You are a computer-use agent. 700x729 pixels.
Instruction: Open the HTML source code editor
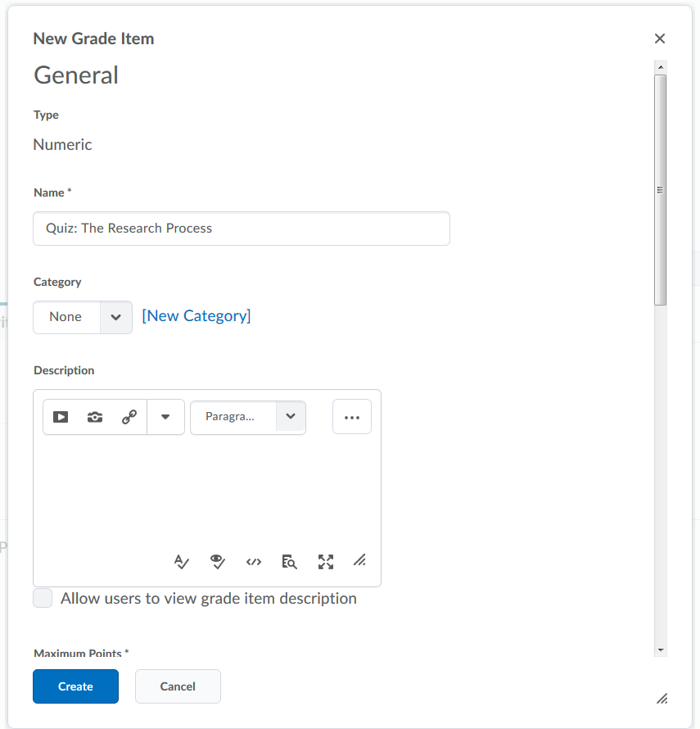pyautogui.click(x=254, y=561)
